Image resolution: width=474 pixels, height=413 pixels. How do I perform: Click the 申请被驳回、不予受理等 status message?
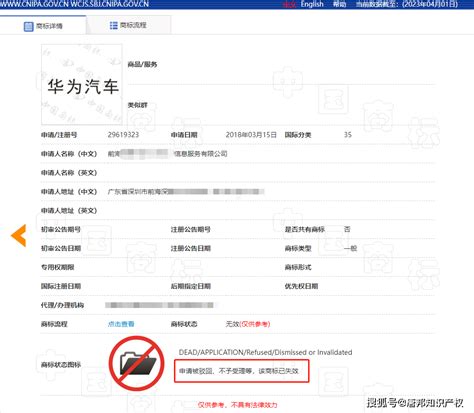pos(239,371)
